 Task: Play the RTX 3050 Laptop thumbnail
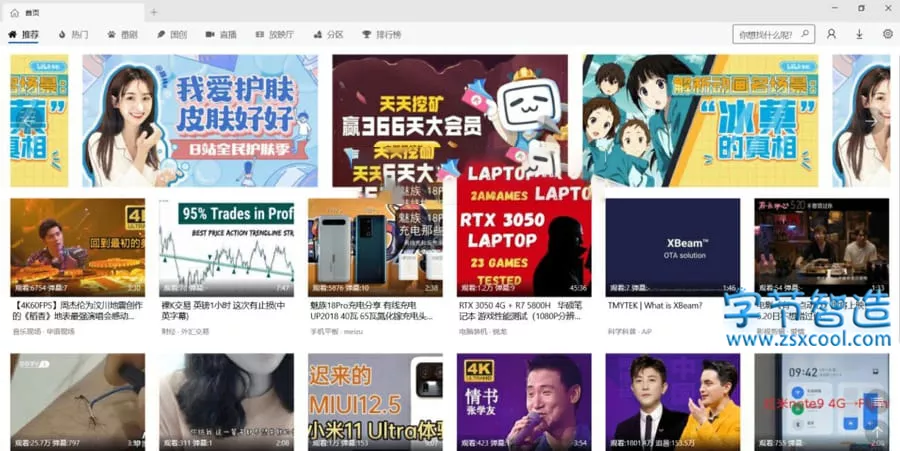[524, 247]
